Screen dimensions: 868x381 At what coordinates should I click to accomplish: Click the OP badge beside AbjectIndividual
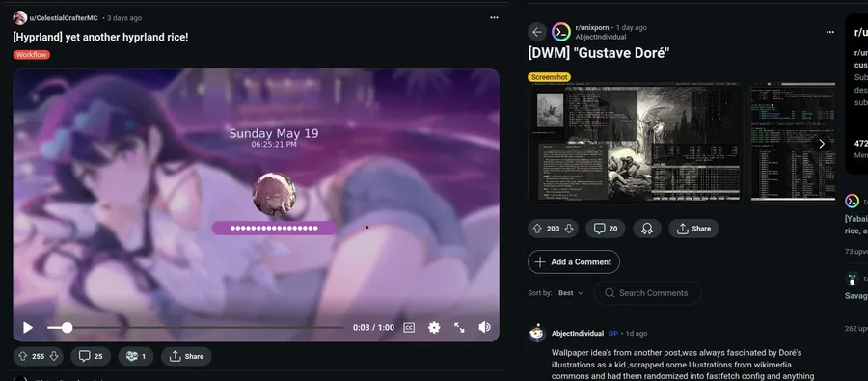coord(612,334)
